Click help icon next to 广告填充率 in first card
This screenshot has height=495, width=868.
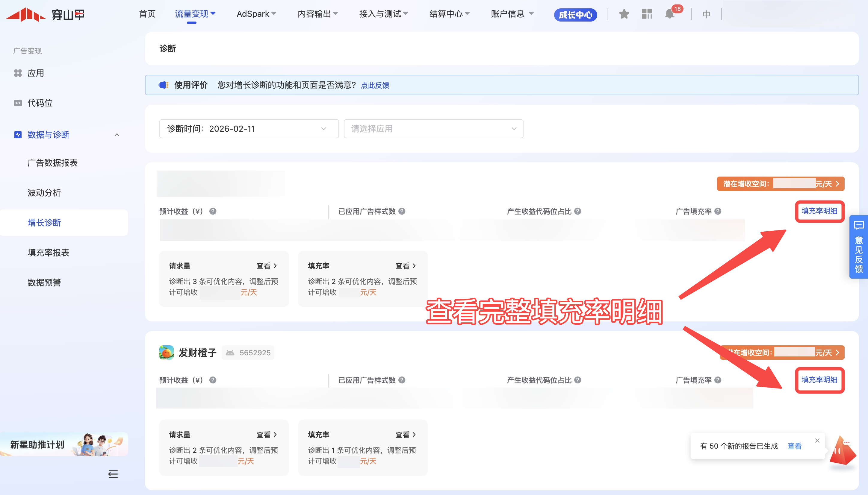[718, 211]
